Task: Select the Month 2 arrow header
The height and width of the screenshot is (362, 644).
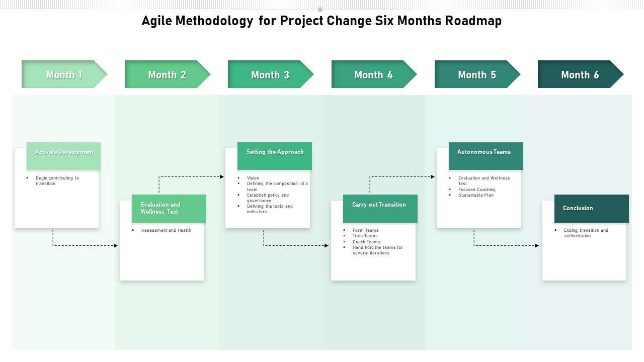Action: coord(167,74)
